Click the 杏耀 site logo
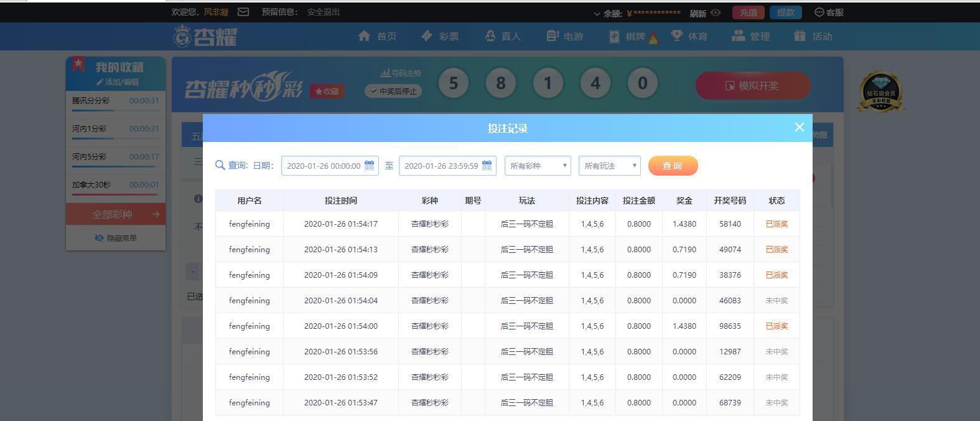This screenshot has height=421, width=980. point(205,36)
